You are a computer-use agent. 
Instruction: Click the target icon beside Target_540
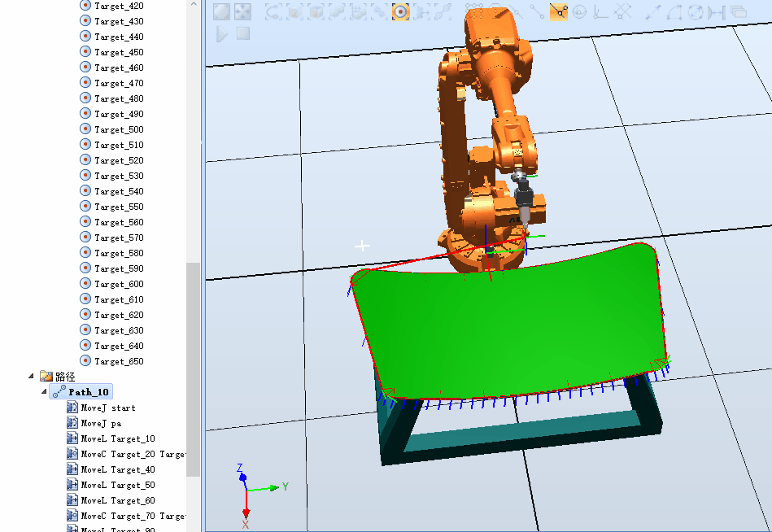pos(85,190)
